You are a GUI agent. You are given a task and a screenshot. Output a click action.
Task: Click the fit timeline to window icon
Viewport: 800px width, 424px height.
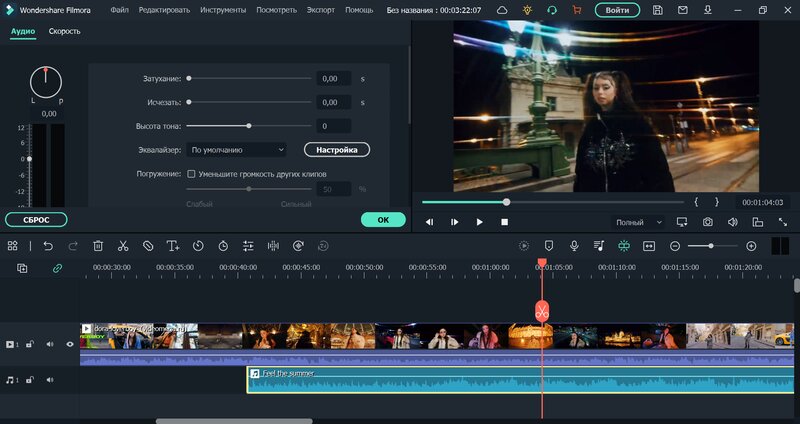pos(649,246)
